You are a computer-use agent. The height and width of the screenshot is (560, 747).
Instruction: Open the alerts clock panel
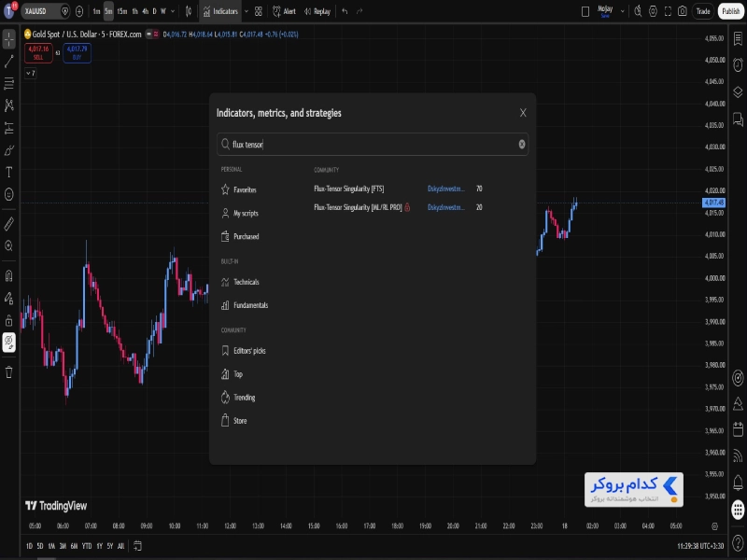click(x=738, y=64)
